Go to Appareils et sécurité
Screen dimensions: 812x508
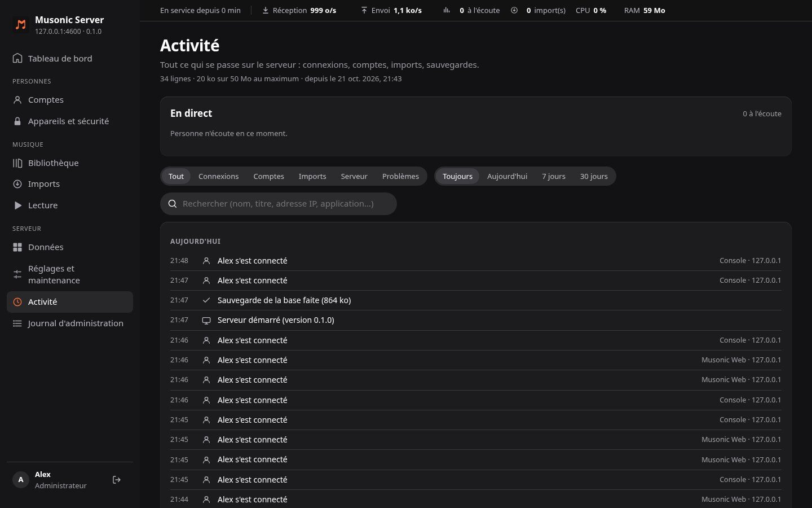70,121
